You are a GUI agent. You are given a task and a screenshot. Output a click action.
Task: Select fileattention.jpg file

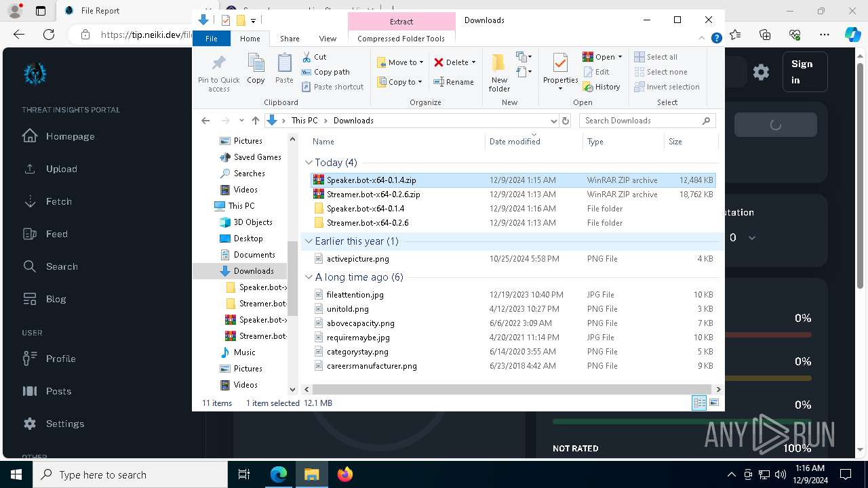pos(513,295)
